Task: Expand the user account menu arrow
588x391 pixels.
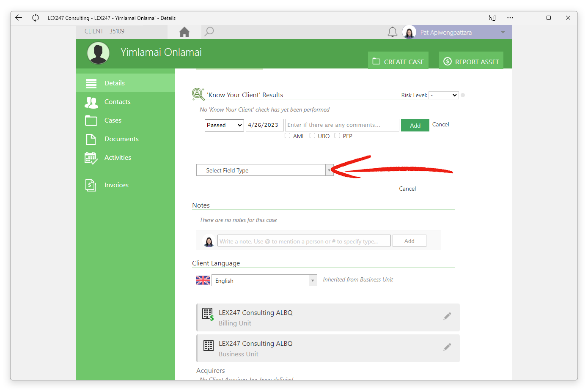Action: pyautogui.click(x=503, y=32)
